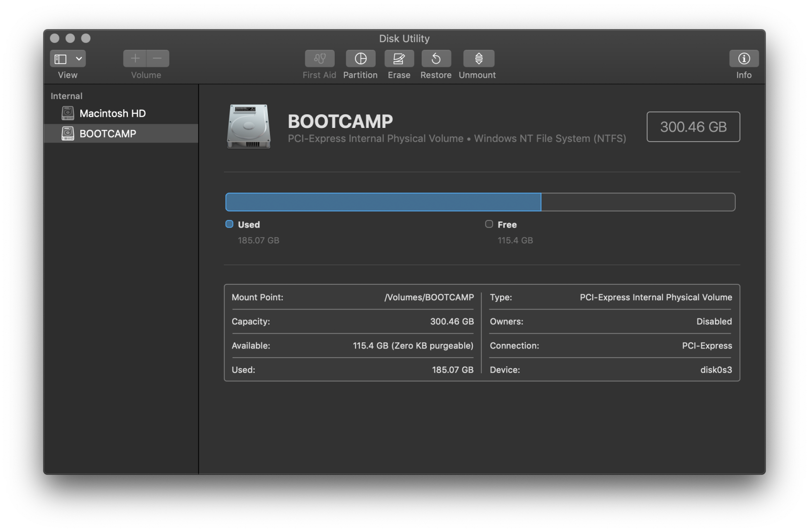Select the BOOTCAMP sidebar disk icon
This screenshot has height=532, width=809.
coord(68,134)
